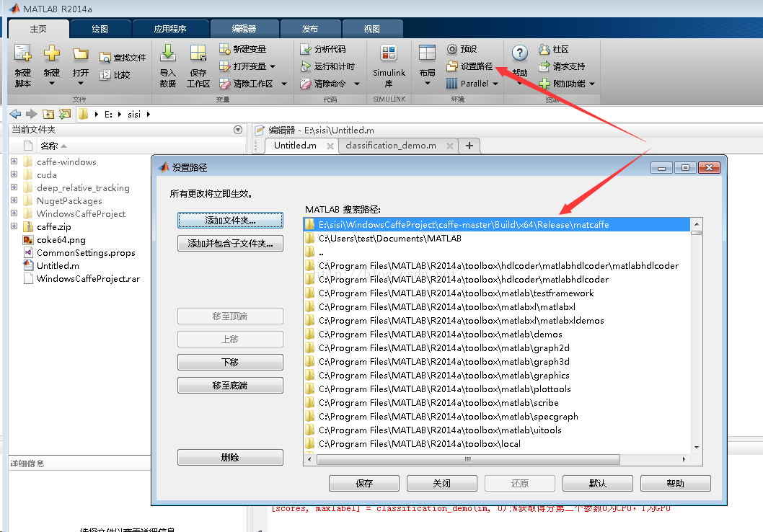Click Move to Bottom (移至底端) button

click(x=230, y=385)
